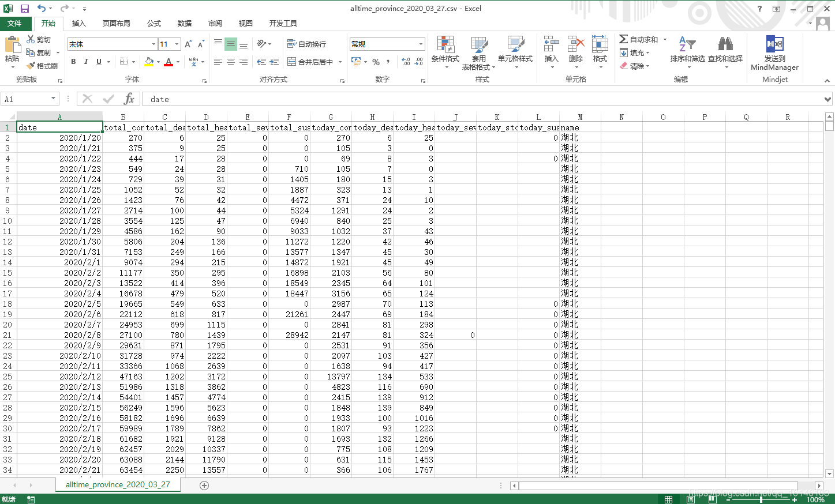Toggle Italic formatting
The height and width of the screenshot is (504, 835).
point(86,62)
